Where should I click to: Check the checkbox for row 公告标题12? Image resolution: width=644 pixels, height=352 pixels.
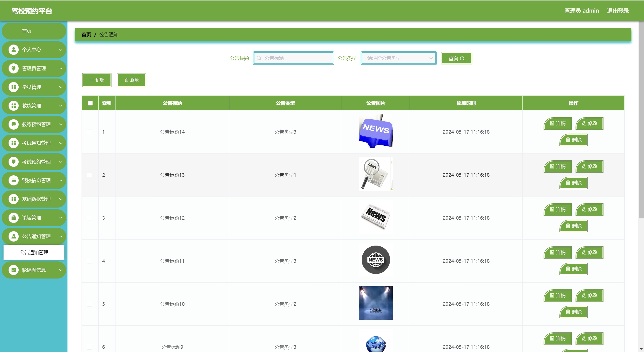coord(89,218)
